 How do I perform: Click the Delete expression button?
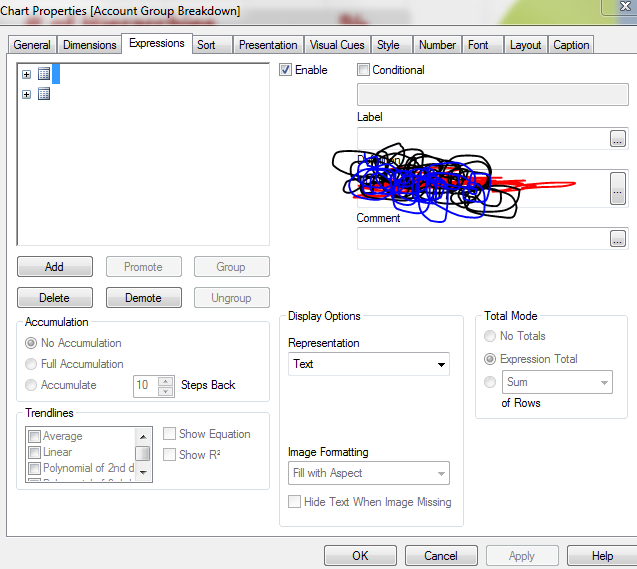(55, 298)
